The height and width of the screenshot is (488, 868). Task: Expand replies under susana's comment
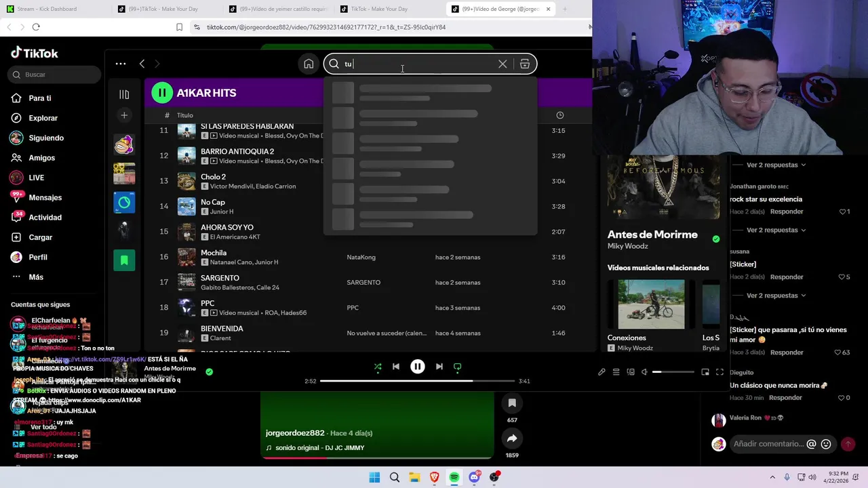tap(776, 296)
